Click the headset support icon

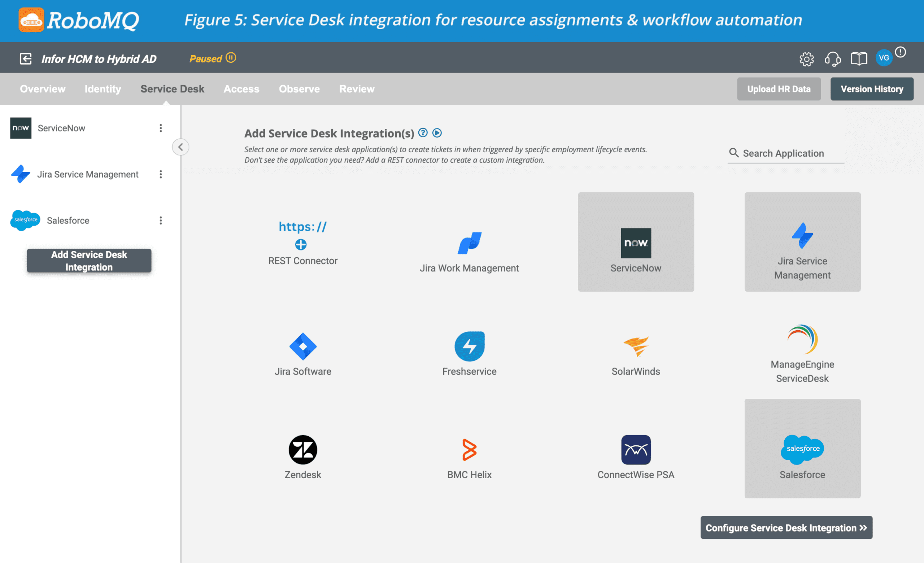(833, 59)
